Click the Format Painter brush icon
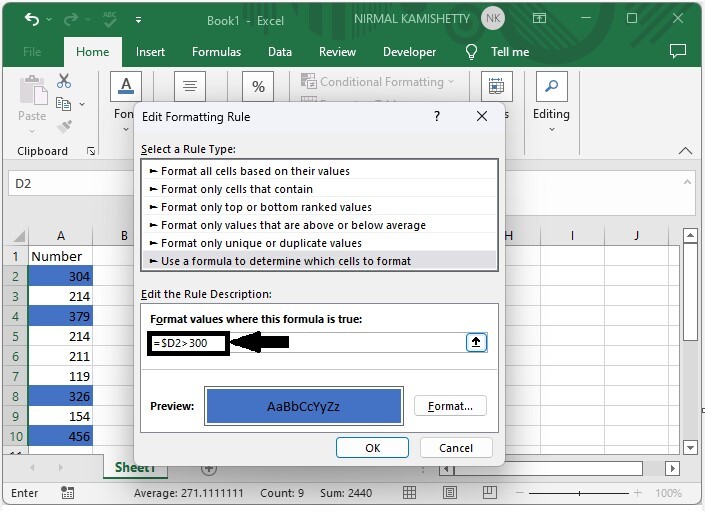Image resolution: width=705 pixels, height=511 pixels. [64, 126]
